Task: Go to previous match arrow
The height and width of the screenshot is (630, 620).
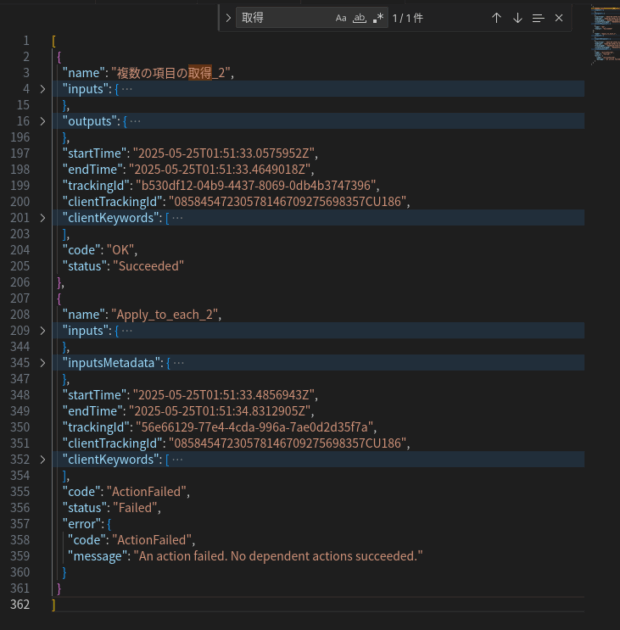Action: tap(497, 18)
